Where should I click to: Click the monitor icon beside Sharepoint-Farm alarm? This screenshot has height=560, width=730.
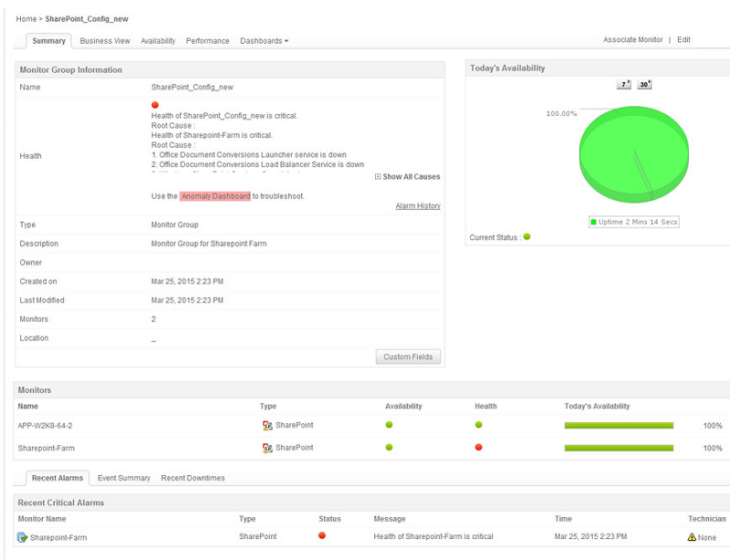23,537
